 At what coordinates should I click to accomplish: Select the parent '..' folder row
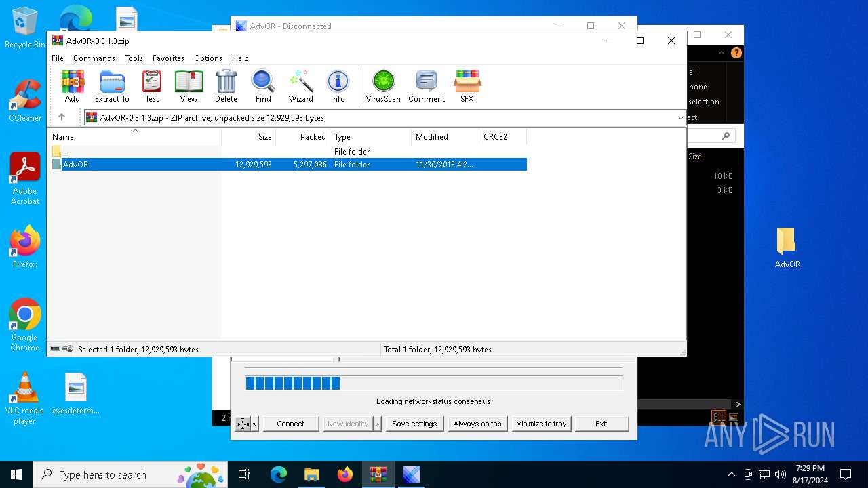click(289, 152)
